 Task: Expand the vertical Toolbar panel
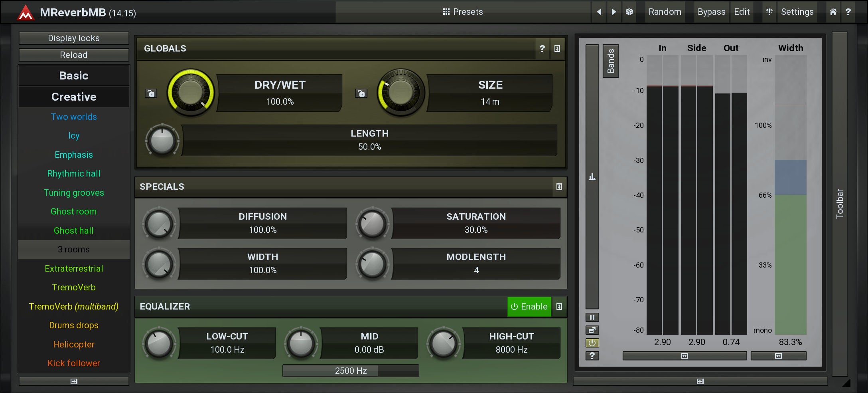click(840, 204)
